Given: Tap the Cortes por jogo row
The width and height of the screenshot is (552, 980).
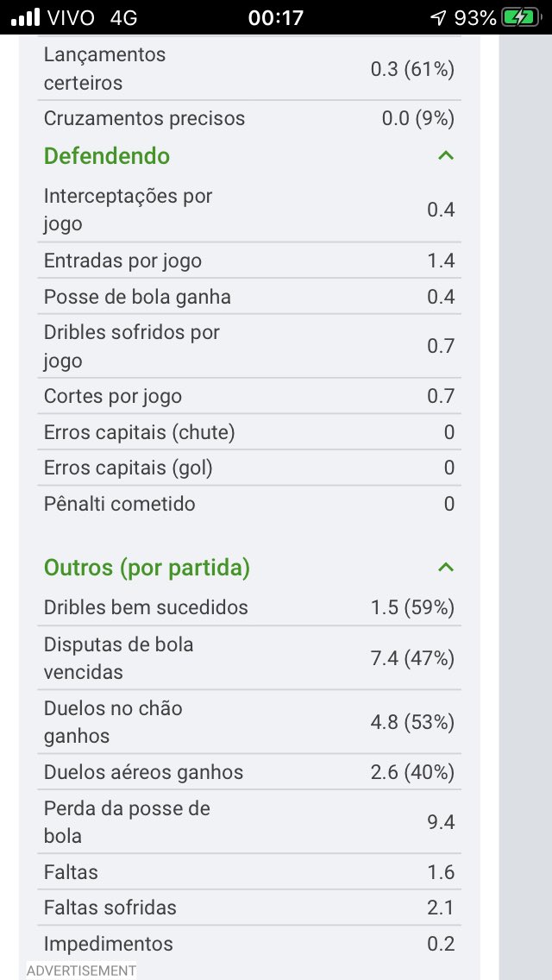Looking at the screenshot, I should coord(248,397).
